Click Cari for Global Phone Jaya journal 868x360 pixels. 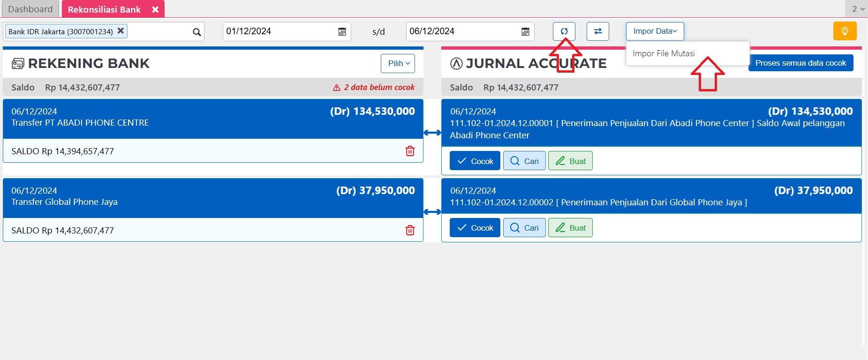524,227
